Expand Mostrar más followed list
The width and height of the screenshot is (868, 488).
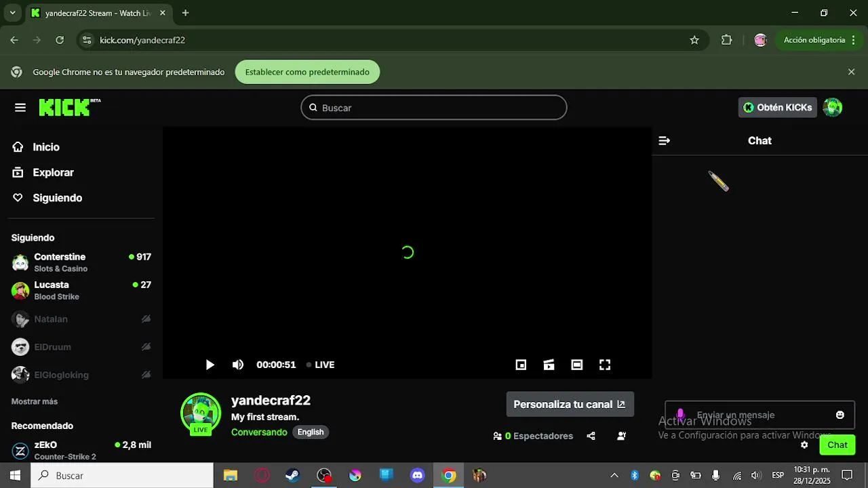click(35, 401)
